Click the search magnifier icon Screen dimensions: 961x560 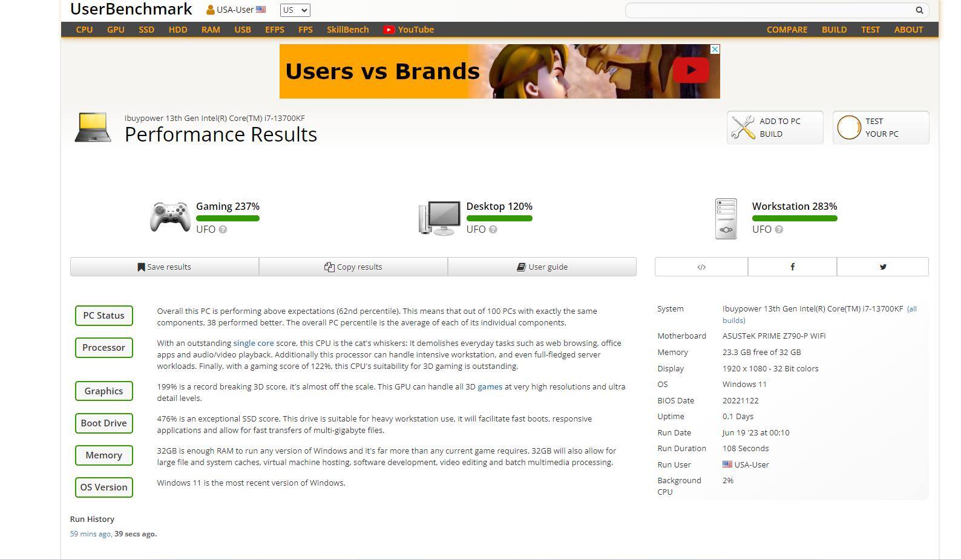click(x=919, y=10)
